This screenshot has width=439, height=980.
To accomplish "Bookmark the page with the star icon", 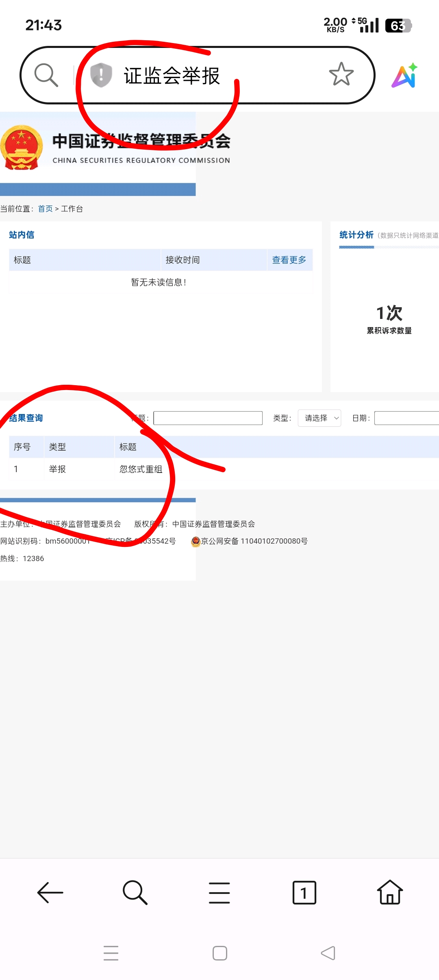I will click(x=341, y=74).
